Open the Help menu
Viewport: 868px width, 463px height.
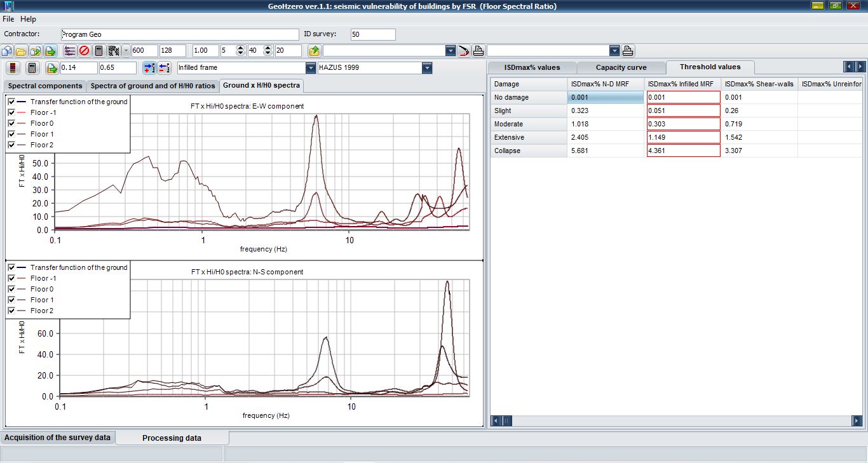28,19
